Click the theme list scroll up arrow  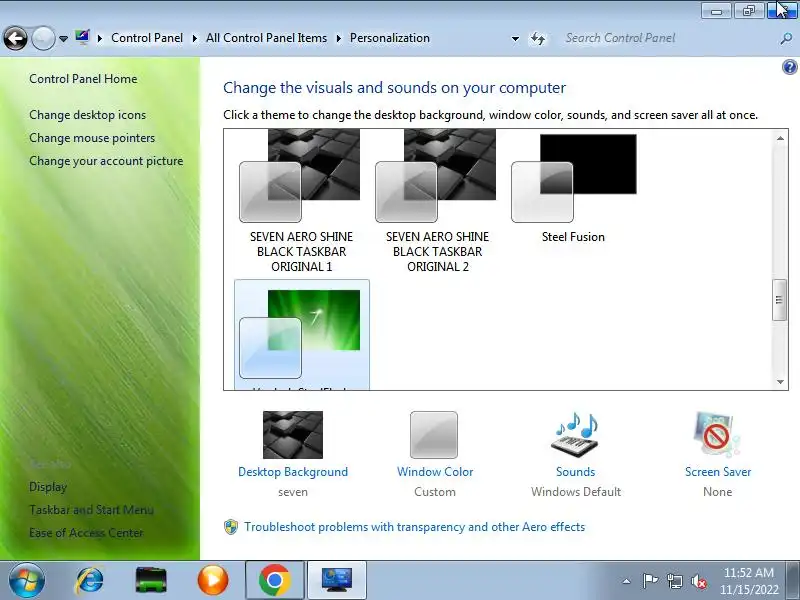click(780, 138)
